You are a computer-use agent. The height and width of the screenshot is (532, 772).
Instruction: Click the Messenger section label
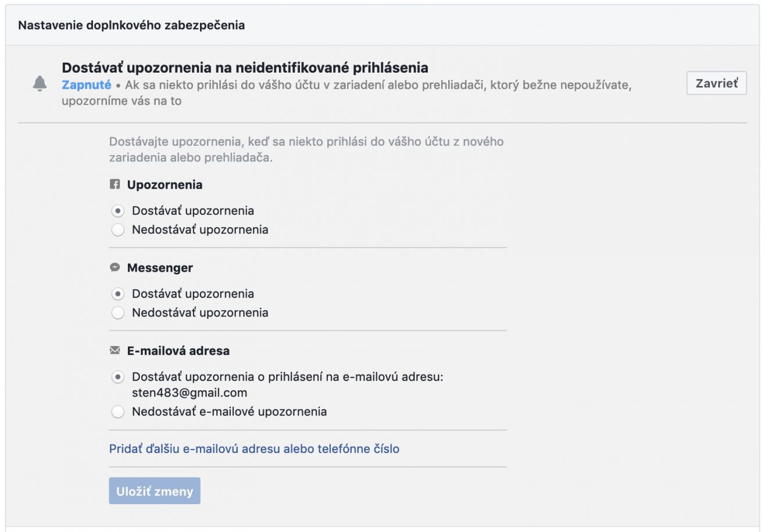click(x=160, y=268)
